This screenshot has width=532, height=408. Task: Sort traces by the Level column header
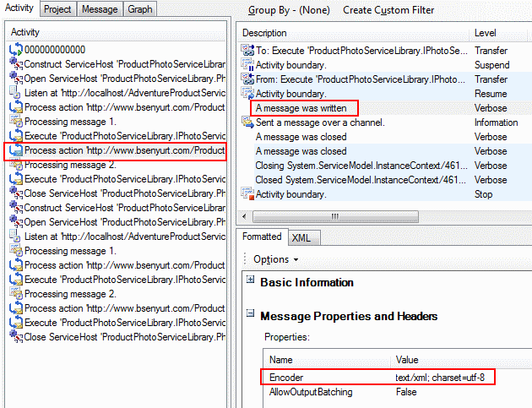tap(486, 33)
